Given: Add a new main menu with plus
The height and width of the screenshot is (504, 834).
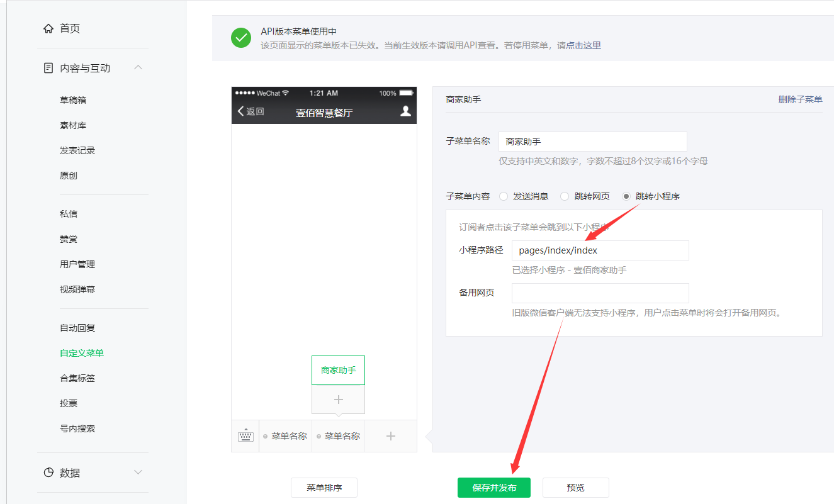Looking at the screenshot, I should tap(390, 436).
